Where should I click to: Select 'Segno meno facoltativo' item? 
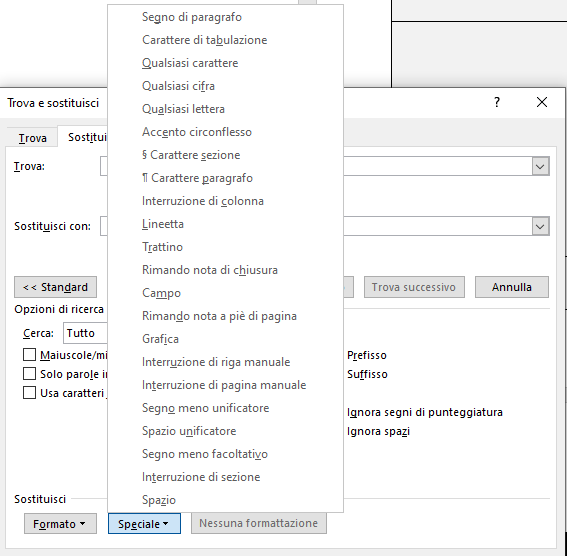point(225,454)
